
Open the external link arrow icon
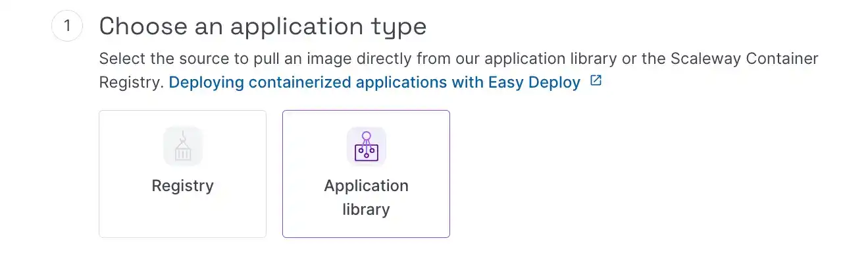(596, 82)
